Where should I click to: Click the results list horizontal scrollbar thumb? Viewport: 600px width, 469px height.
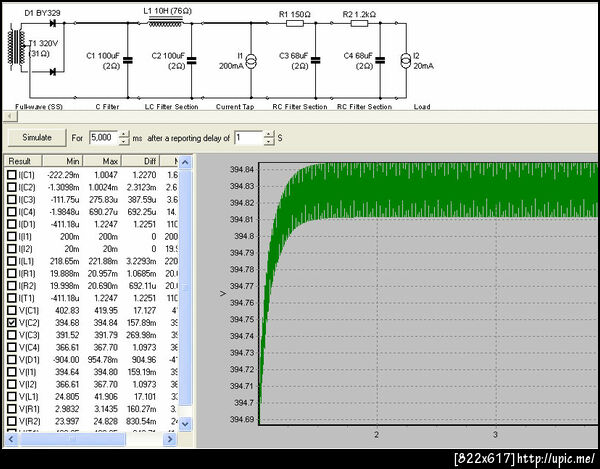[x=72, y=439]
